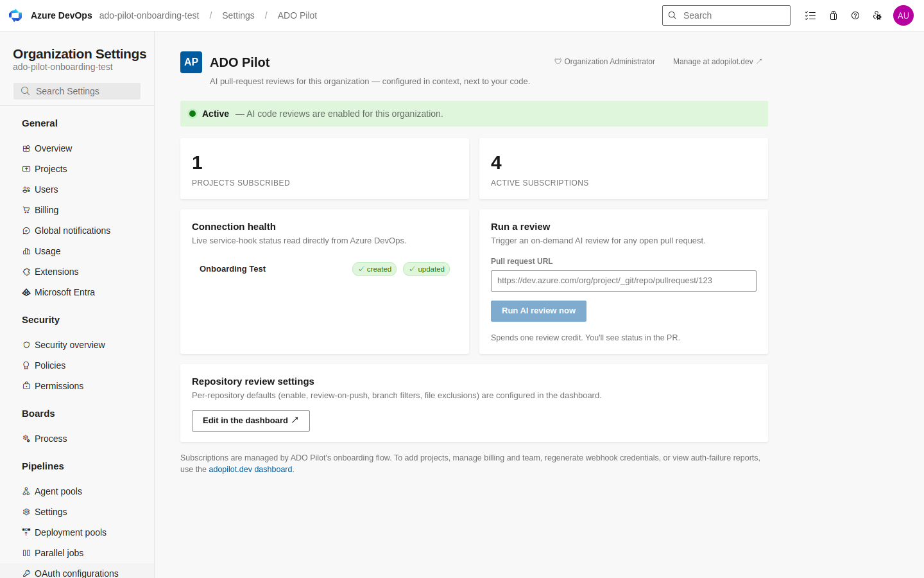Click the Usage chart icon
This screenshot has height=578, width=924.
[x=26, y=251]
